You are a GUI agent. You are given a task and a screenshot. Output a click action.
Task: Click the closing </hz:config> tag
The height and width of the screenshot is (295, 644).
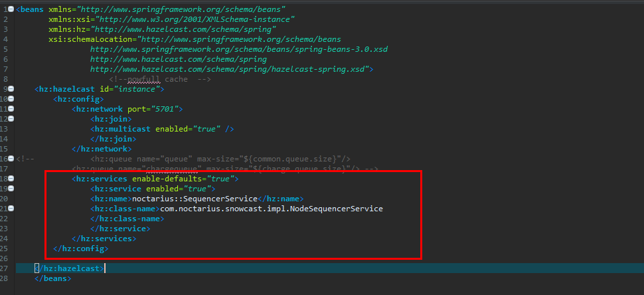[80, 248]
